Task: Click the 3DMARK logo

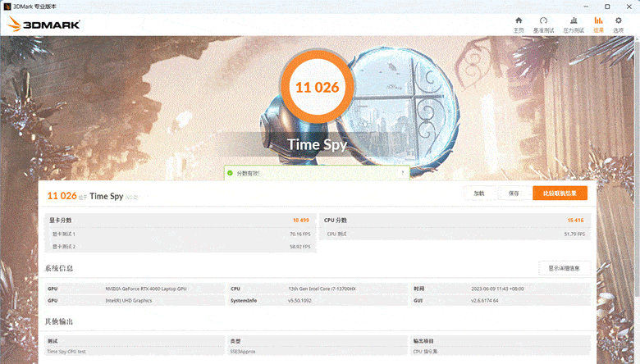Action: click(x=43, y=25)
